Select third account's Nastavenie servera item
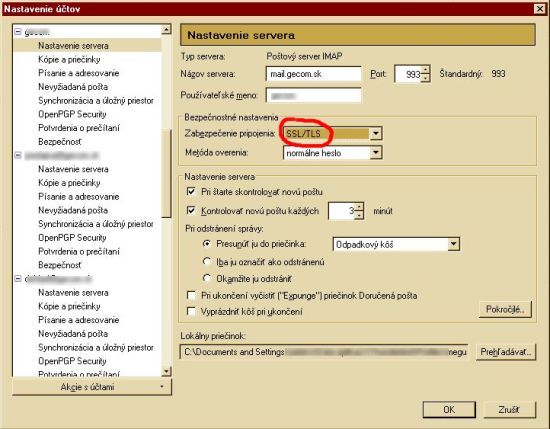The height and width of the screenshot is (429, 550). [73, 293]
